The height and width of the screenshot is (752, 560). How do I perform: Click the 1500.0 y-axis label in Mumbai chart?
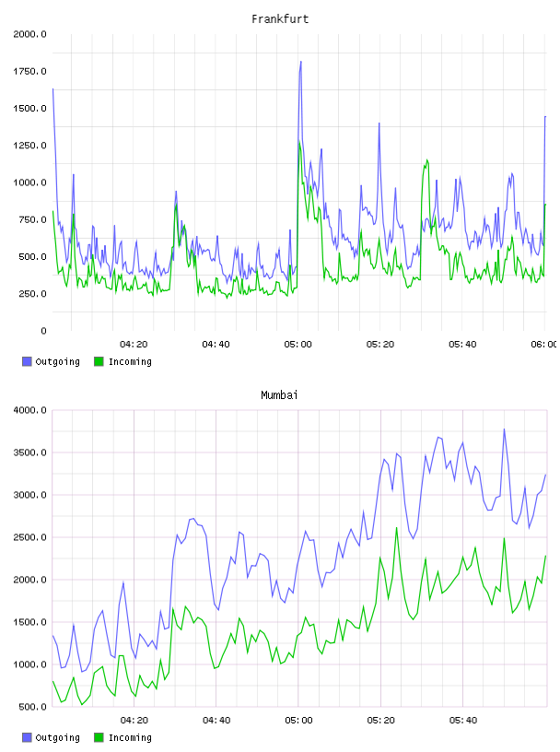click(29, 622)
